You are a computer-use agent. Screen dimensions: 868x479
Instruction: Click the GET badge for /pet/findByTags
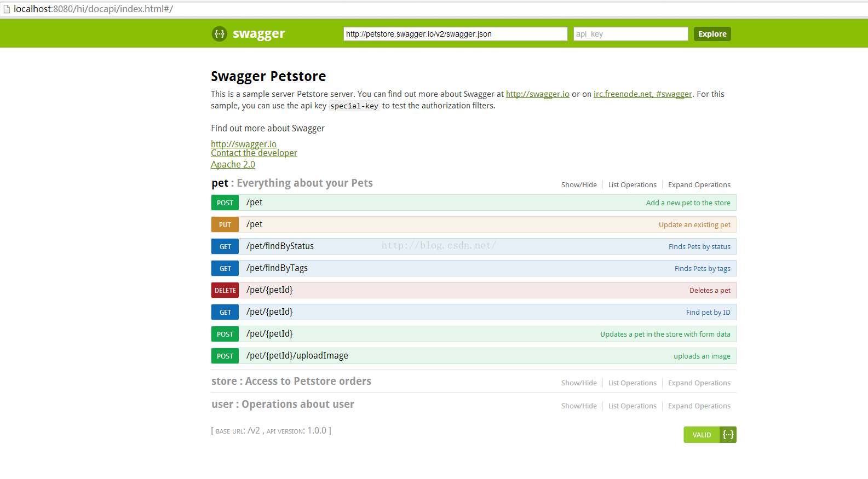pos(225,268)
